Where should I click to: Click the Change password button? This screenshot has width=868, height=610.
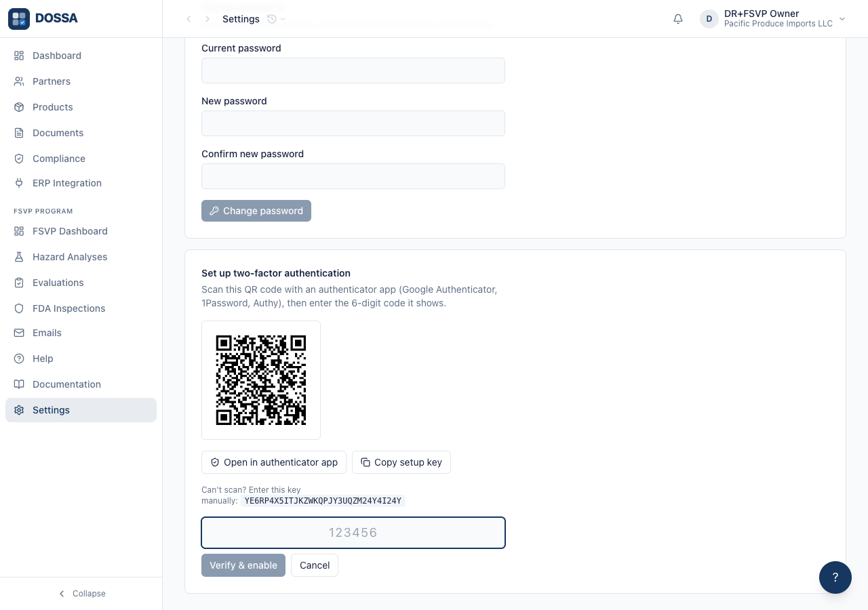click(x=256, y=211)
